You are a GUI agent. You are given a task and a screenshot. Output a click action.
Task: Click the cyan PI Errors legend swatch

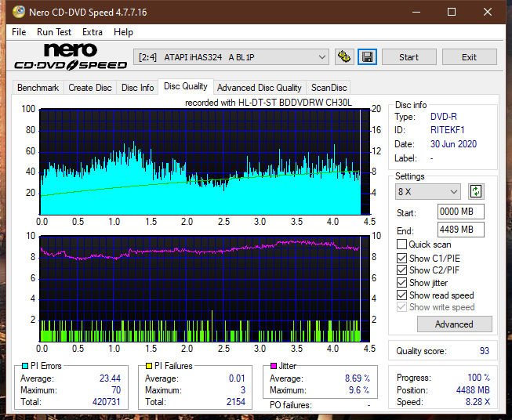[24, 366]
